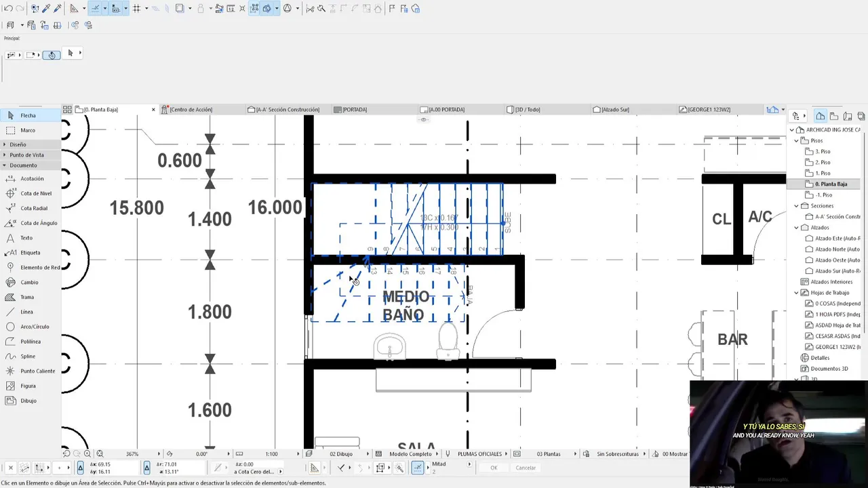Image resolution: width=868 pixels, height=488 pixels.
Task: Toggle the snap guides icon
Action: click(95, 9)
